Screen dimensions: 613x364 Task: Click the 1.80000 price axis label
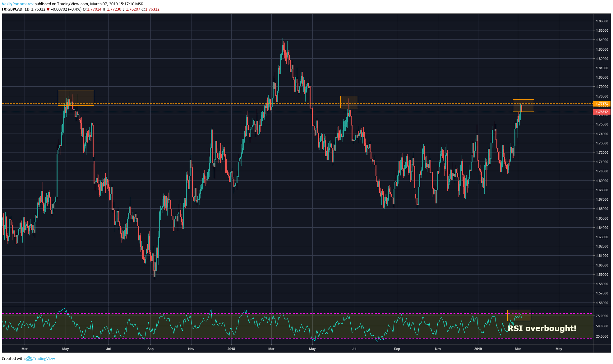[x=602, y=77]
